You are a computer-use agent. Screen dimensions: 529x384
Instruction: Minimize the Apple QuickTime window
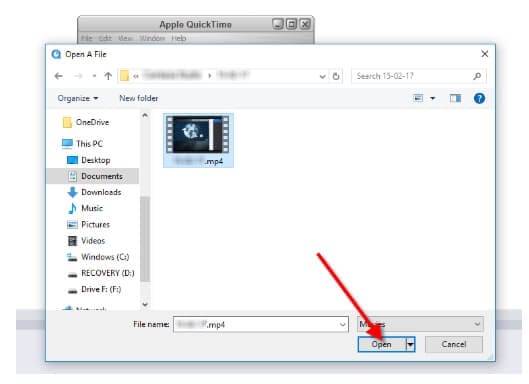click(278, 24)
